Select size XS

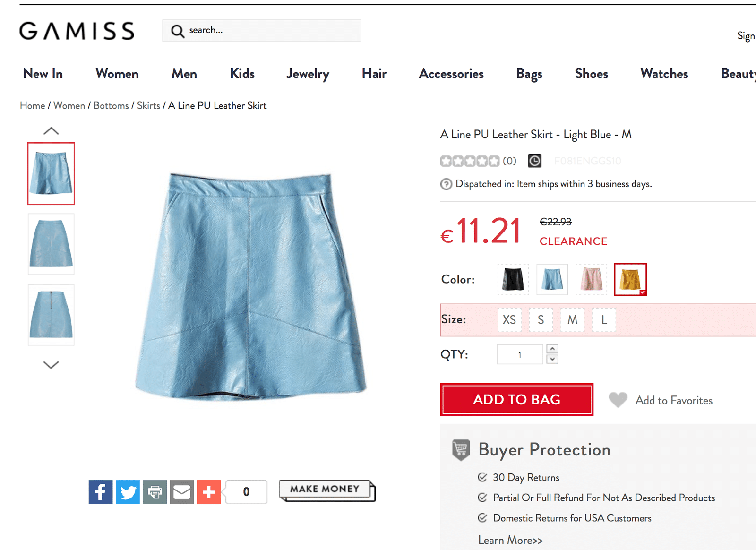click(x=509, y=320)
